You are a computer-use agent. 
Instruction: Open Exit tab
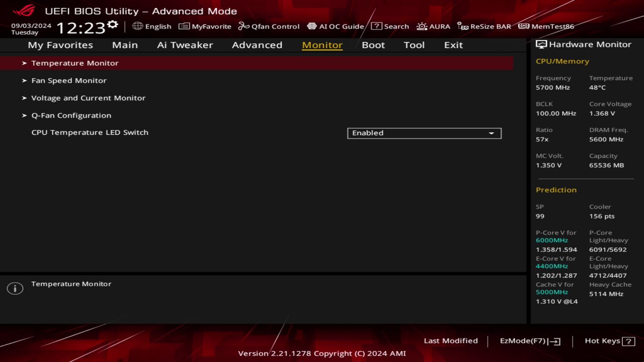pyautogui.click(x=453, y=45)
